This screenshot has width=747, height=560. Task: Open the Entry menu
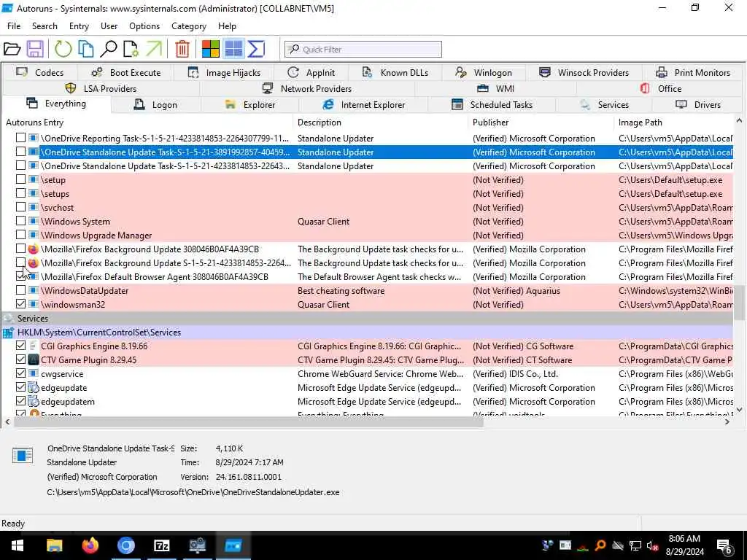coord(79,26)
